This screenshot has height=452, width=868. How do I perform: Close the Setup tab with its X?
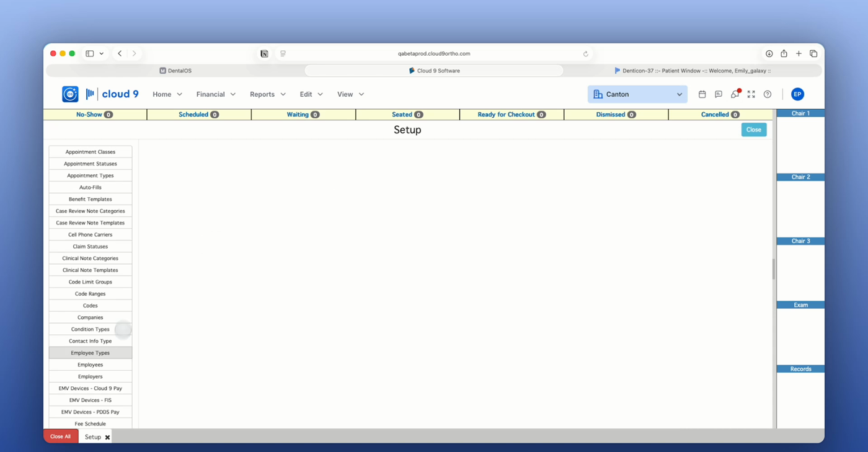click(x=107, y=437)
